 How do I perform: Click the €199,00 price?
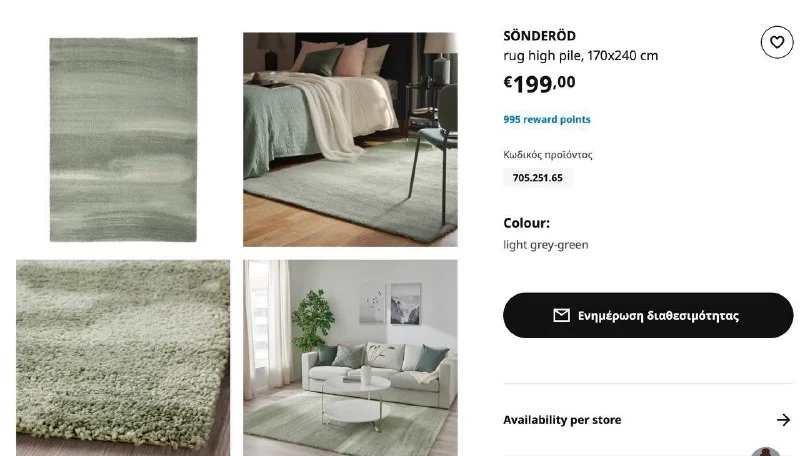tap(539, 84)
